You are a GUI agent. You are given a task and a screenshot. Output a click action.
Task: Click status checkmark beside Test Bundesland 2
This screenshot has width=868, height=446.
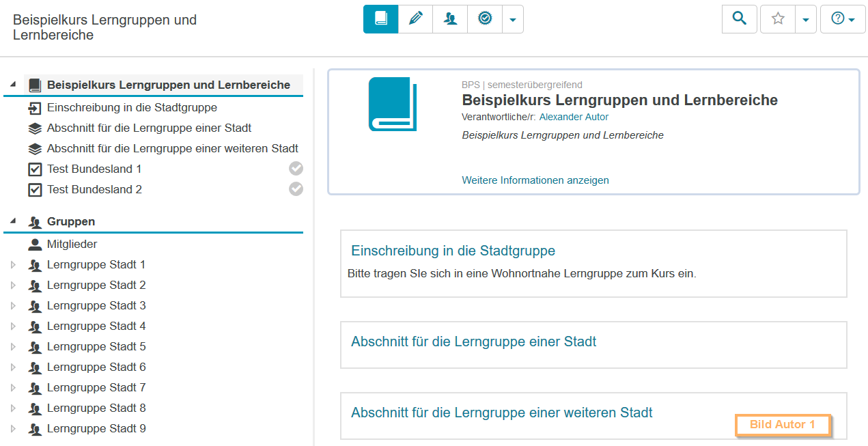(x=296, y=189)
